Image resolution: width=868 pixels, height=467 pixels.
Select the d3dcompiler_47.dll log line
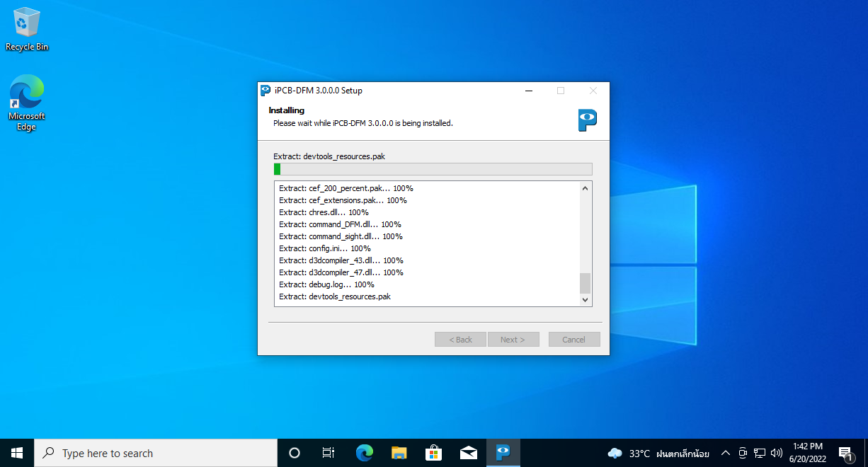point(341,272)
